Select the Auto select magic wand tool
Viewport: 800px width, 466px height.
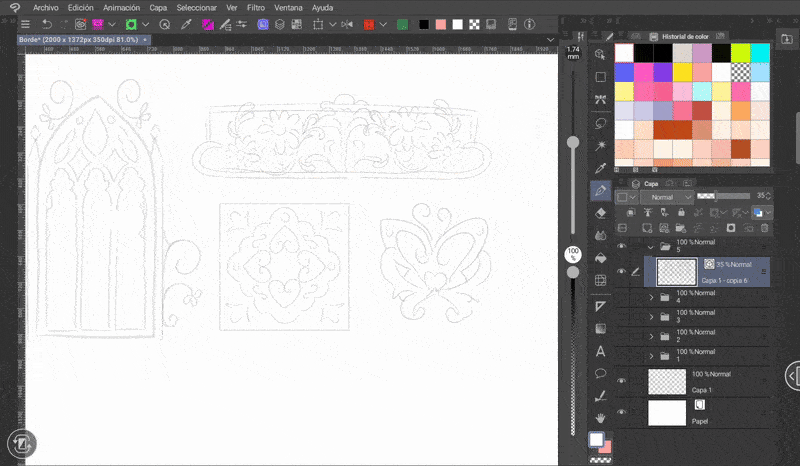click(x=601, y=145)
